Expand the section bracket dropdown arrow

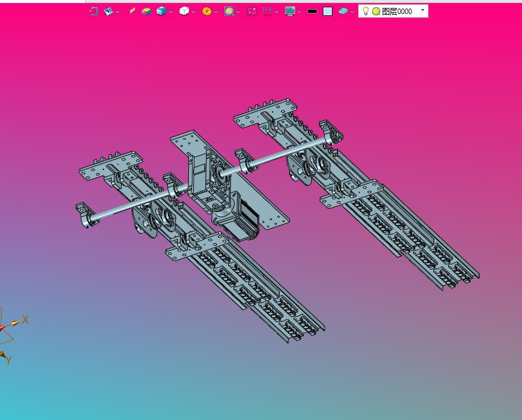point(277,12)
